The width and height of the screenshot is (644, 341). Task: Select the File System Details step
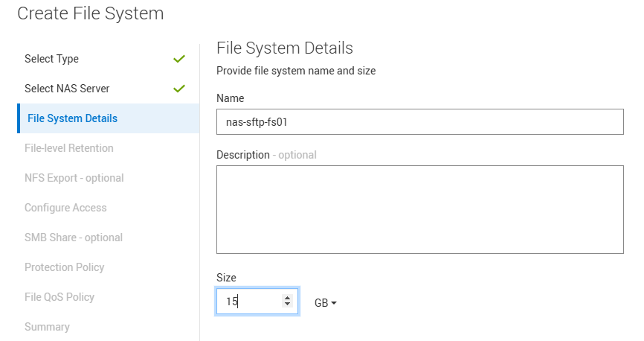[72, 118]
